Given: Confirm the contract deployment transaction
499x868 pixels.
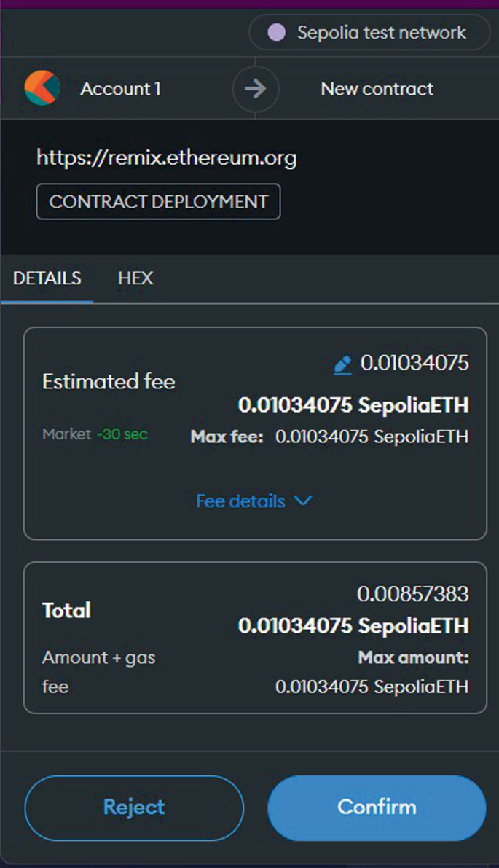Looking at the screenshot, I should click(377, 808).
